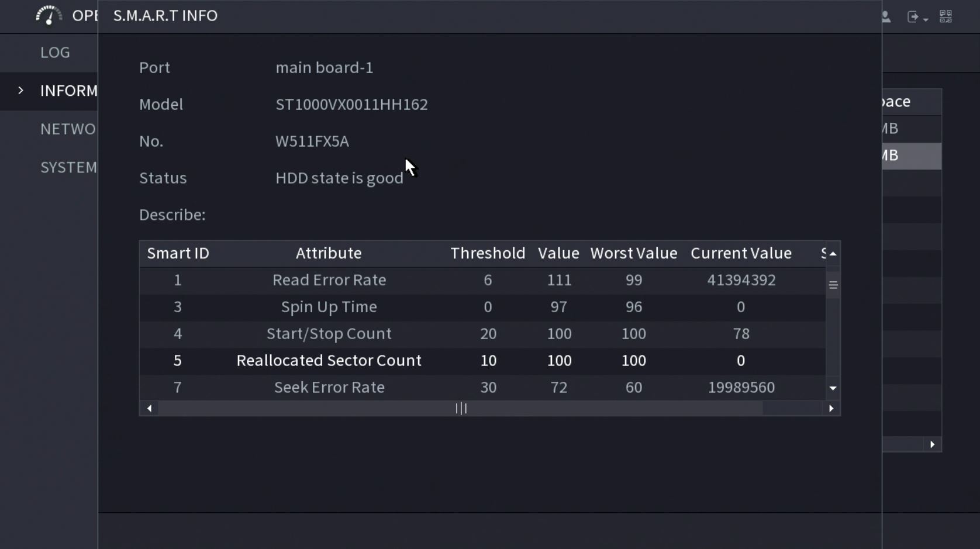Open the LOG menu item
The image size is (980, 549).
55,53
